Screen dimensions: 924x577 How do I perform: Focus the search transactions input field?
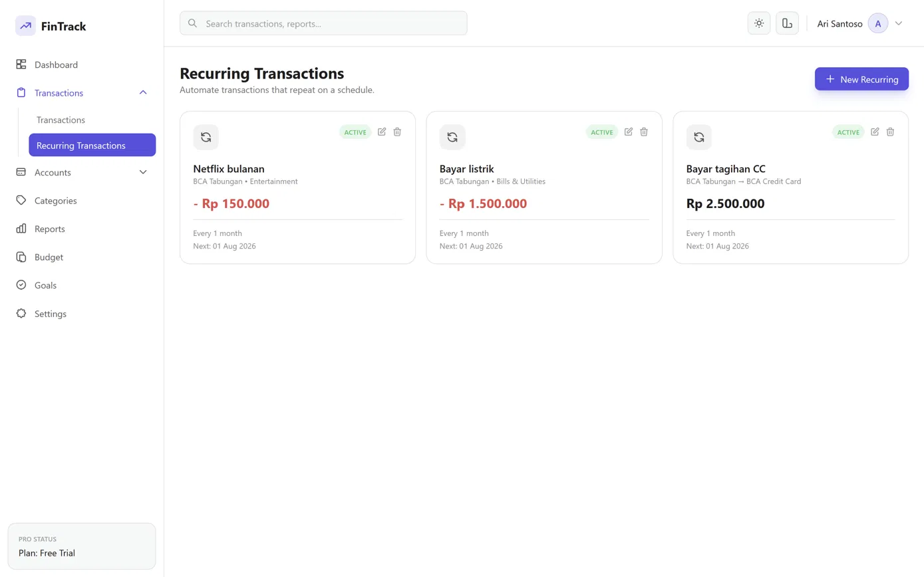click(x=323, y=23)
